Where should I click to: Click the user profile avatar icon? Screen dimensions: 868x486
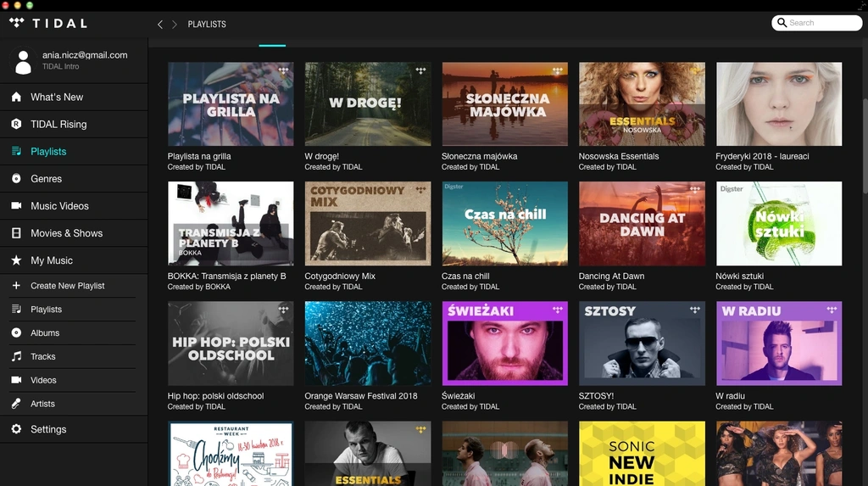tap(23, 62)
